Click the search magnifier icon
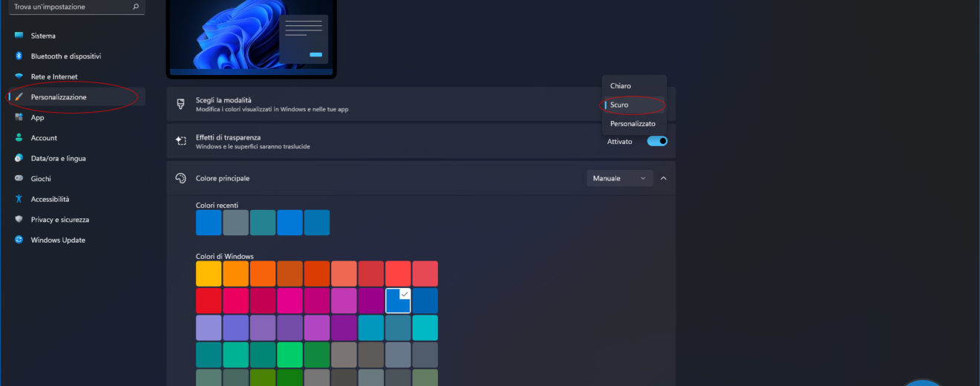This screenshot has width=980, height=386. point(135,7)
